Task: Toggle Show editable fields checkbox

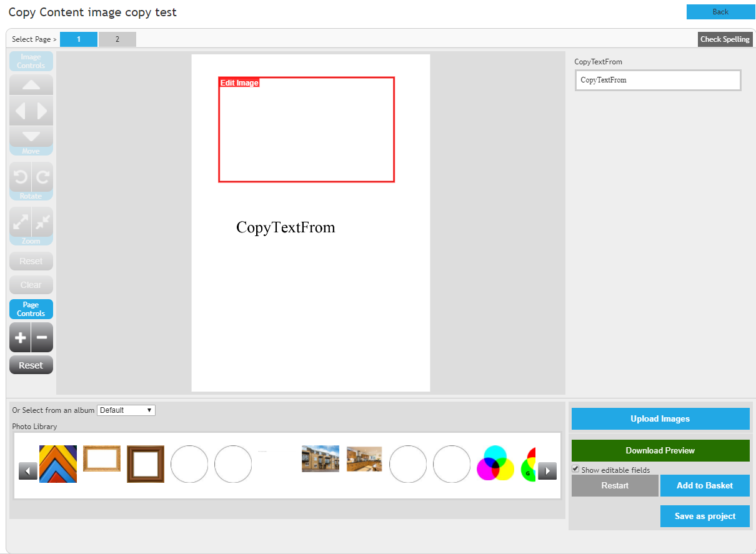Action: pos(575,469)
